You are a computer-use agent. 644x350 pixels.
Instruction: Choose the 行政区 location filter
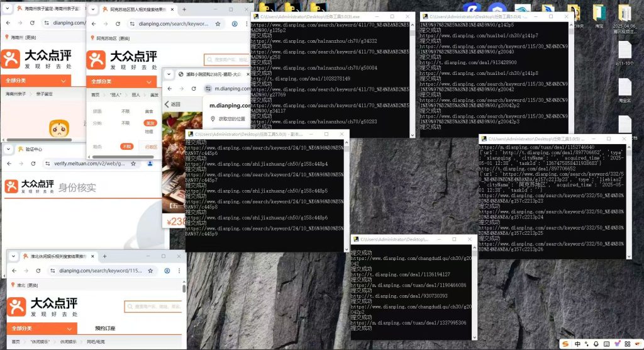[151, 147]
